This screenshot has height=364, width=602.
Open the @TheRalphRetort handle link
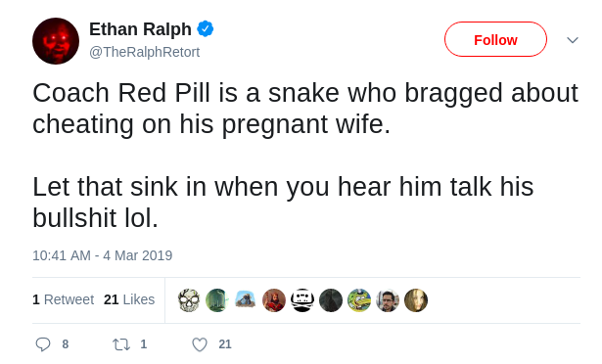point(144,52)
